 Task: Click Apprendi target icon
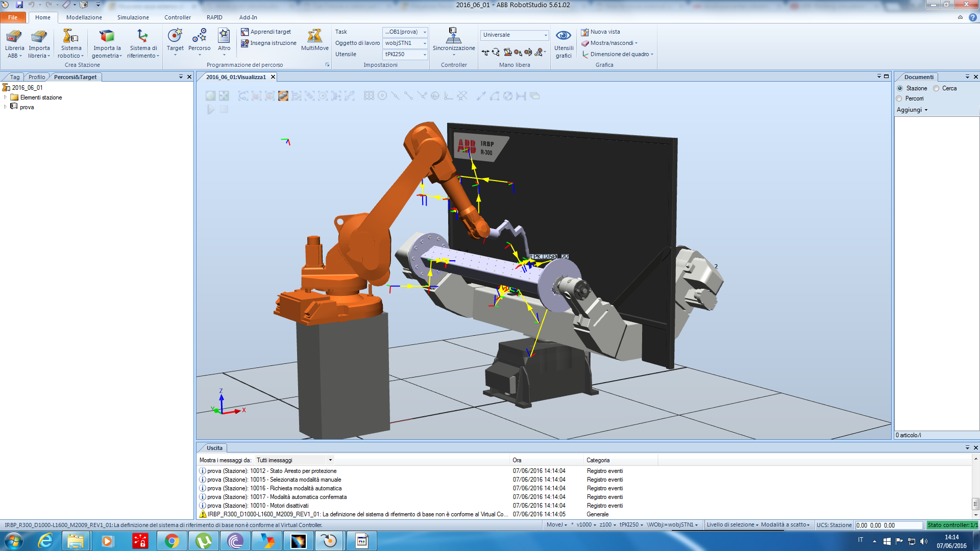click(245, 32)
